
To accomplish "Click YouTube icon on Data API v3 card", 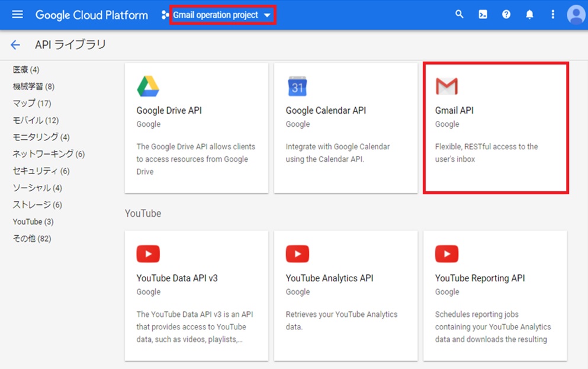I will [x=148, y=254].
